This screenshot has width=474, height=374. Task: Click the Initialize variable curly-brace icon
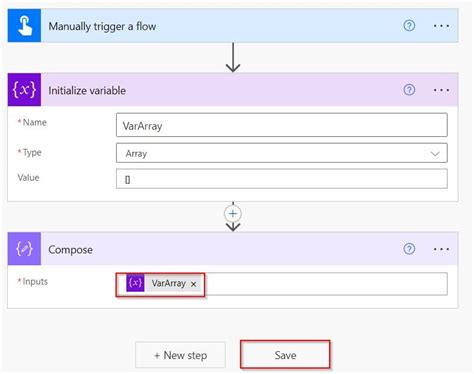coord(24,90)
